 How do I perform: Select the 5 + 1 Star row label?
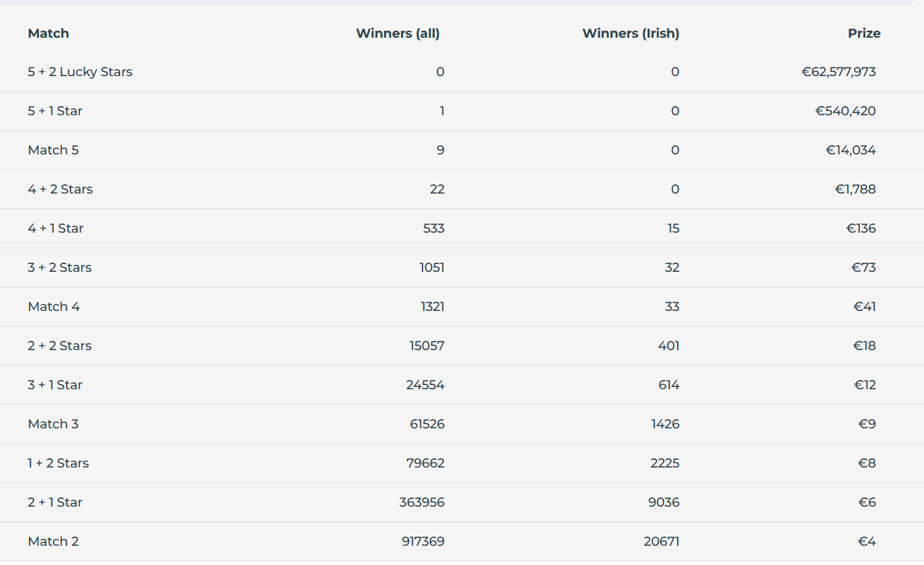pyautogui.click(x=55, y=111)
